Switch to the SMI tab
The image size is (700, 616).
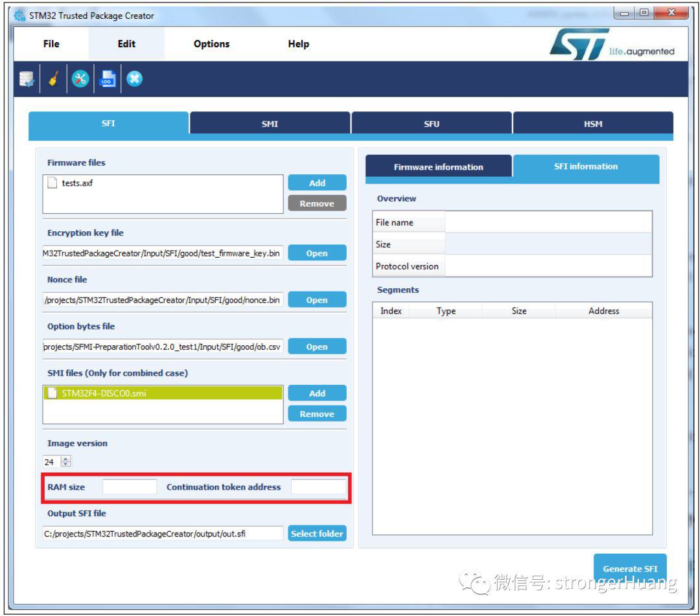coord(270,124)
